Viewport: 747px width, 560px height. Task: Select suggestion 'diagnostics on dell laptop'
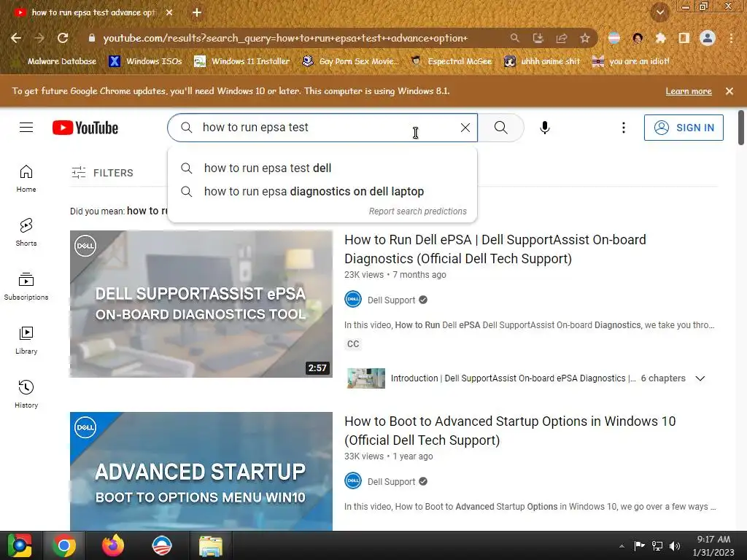click(322, 192)
